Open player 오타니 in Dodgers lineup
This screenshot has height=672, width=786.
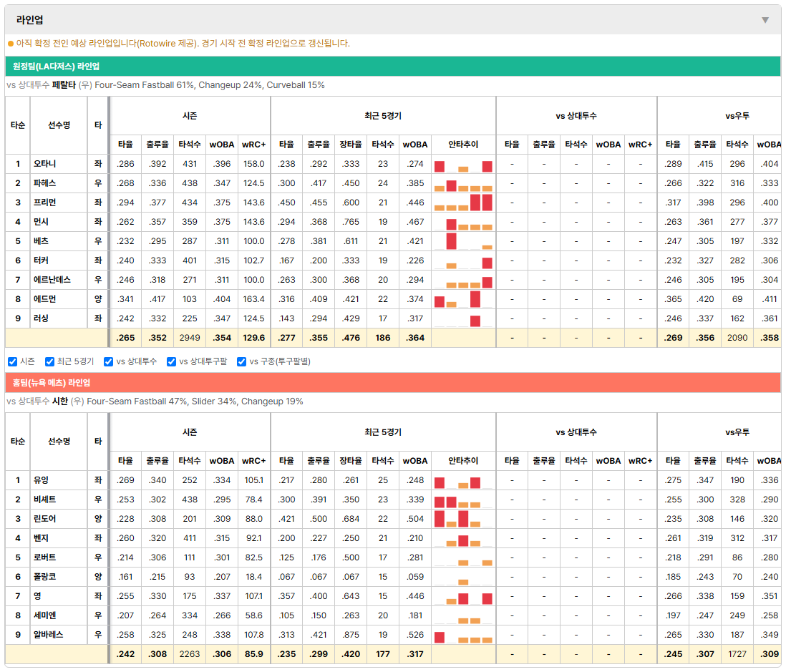pos(44,164)
